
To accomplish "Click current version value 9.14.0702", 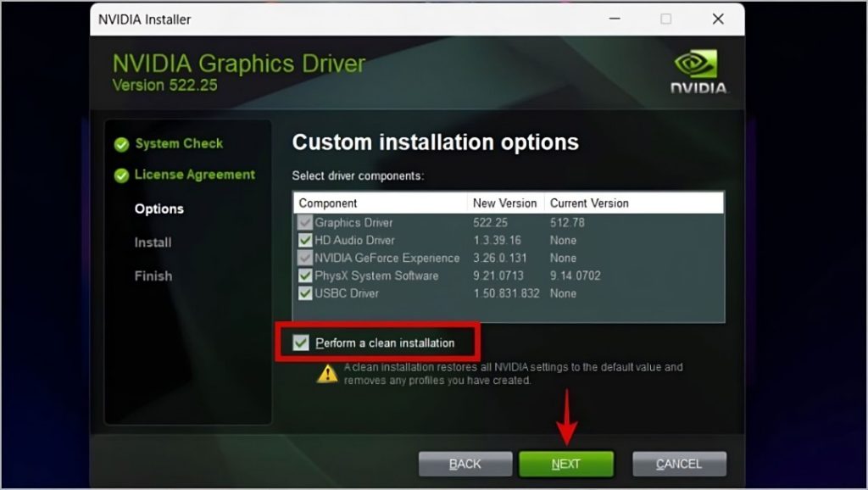I will pyautogui.click(x=576, y=276).
